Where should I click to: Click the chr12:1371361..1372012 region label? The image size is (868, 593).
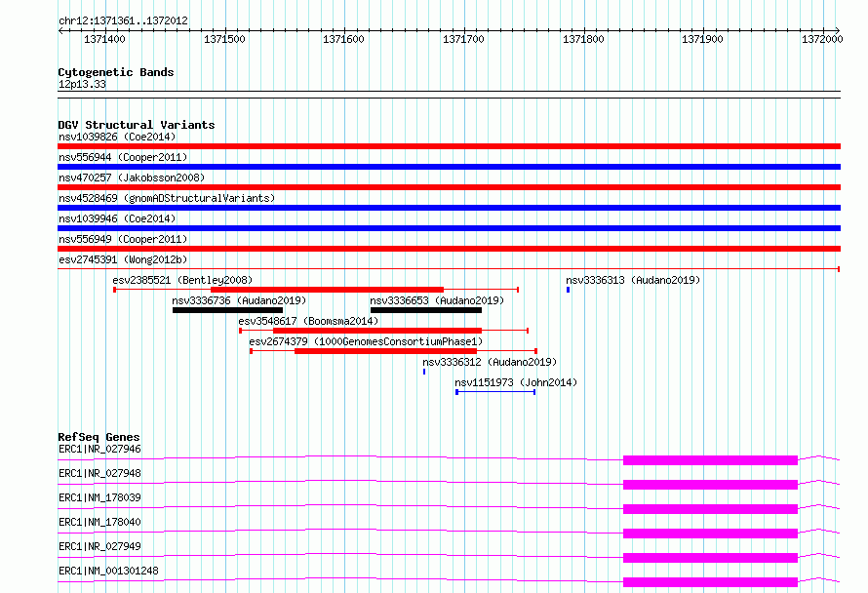point(123,20)
